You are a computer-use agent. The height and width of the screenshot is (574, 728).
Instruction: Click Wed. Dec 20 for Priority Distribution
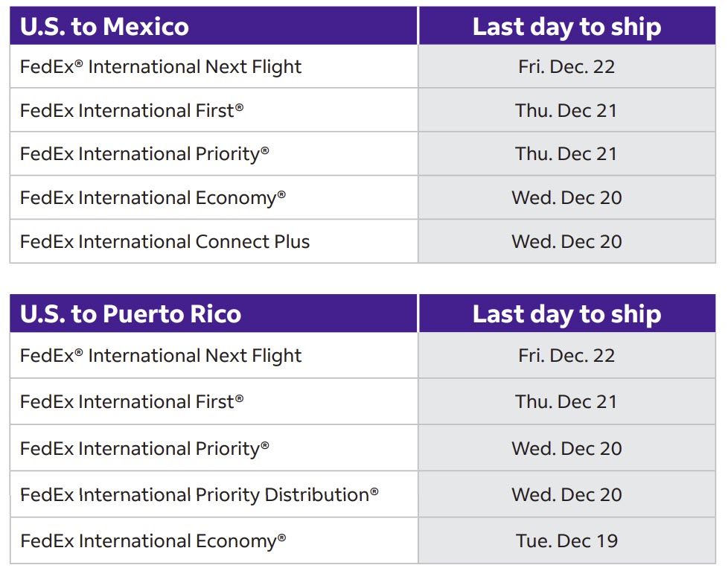click(566, 495)
